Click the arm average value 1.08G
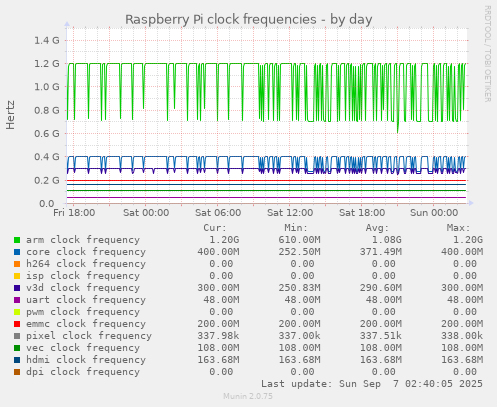Viewport: 497px width, 407px height. (387, 240)
